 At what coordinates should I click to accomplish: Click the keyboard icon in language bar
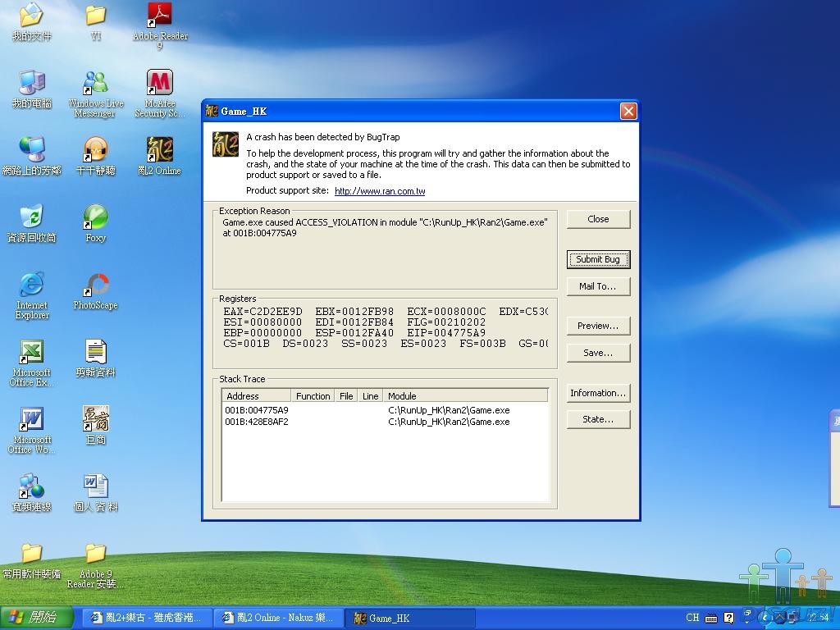click(x=711, y=619)
